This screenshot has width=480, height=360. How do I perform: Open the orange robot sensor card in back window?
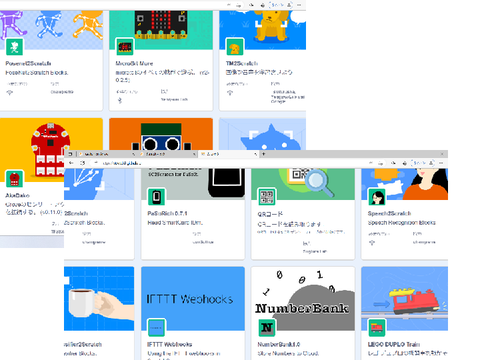(x=161, y=134)
